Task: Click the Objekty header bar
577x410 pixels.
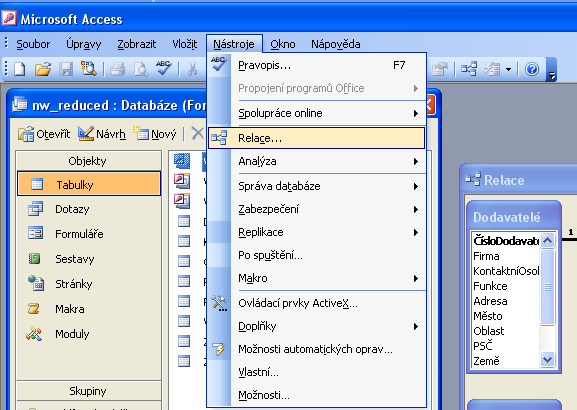Action: 89,161
